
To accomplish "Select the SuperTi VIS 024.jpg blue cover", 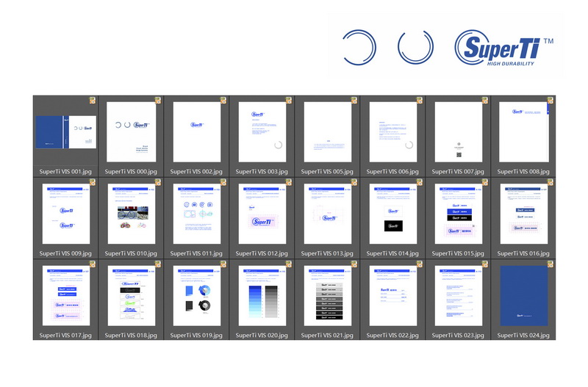I will [524, 296].
